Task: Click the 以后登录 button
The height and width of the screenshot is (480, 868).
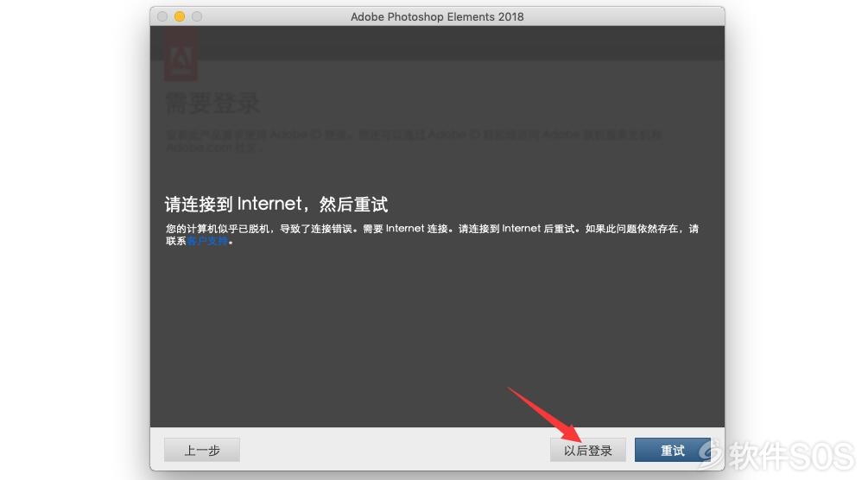Action: tap(588, 450)
